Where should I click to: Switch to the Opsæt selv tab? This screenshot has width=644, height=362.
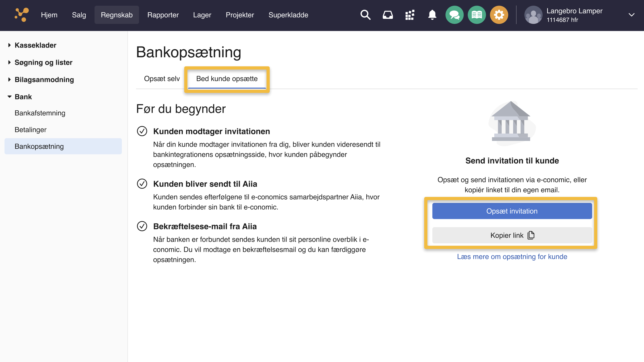(162, 79)
